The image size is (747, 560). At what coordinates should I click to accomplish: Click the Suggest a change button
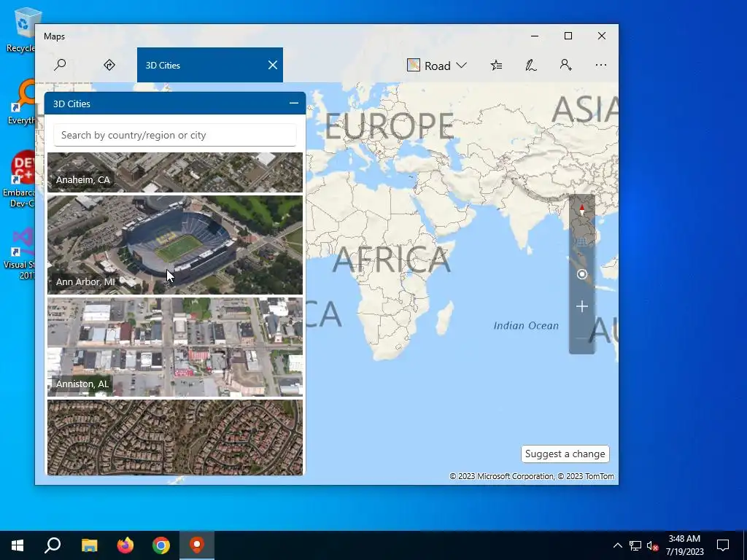click(x=565, y=454)
